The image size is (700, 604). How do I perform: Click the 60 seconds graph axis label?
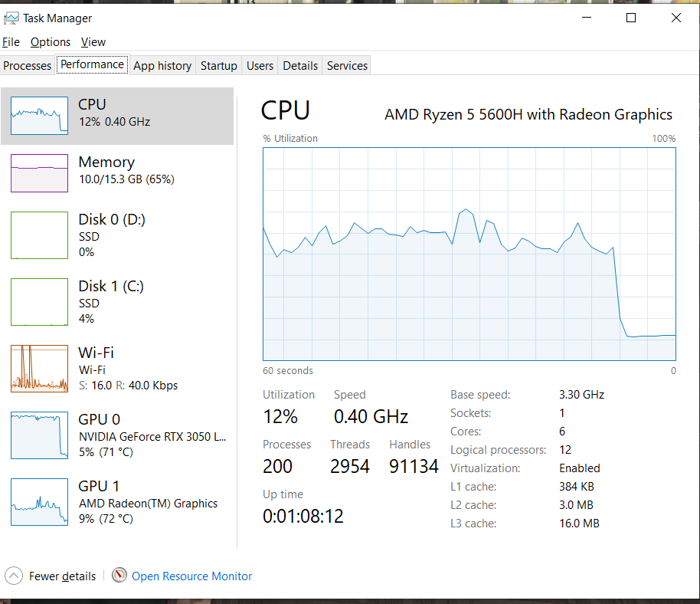(288, 371)
